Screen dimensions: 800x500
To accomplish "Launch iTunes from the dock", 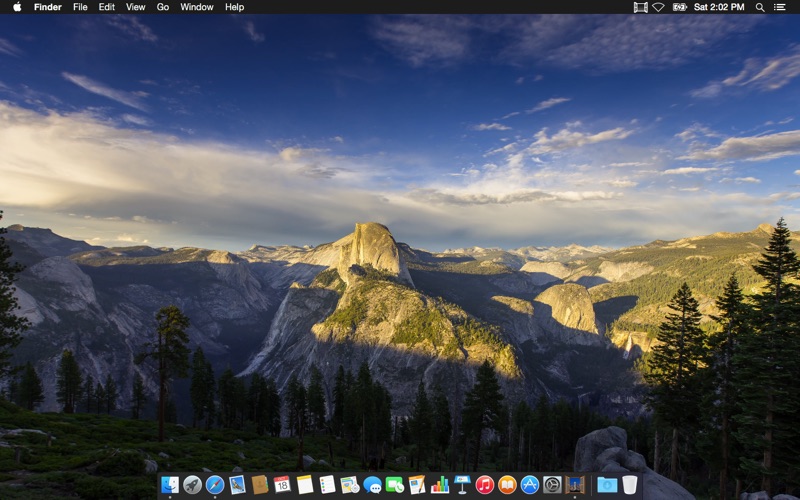I will (485, 485).
